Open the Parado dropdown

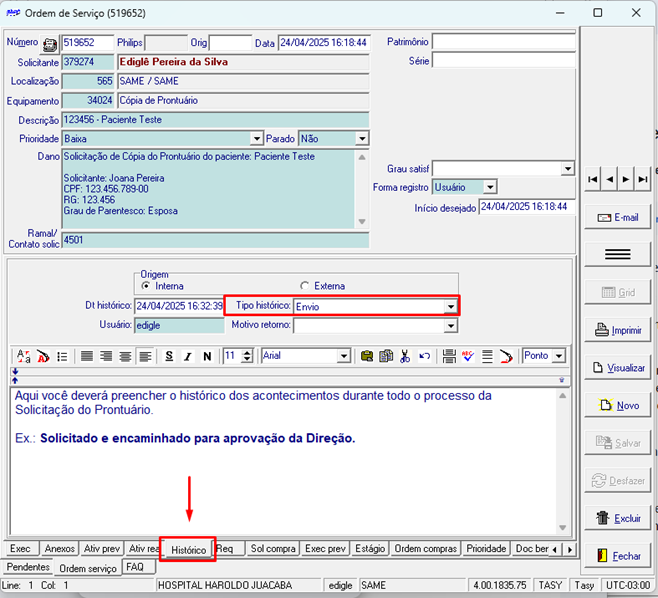(x=362, y=138)
